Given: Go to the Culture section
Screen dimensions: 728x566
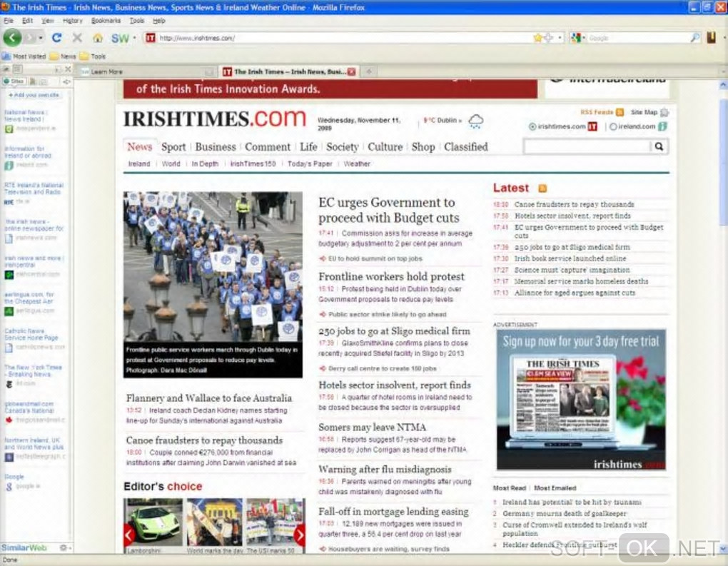Looking at the screenshot, I should (385, 147).
